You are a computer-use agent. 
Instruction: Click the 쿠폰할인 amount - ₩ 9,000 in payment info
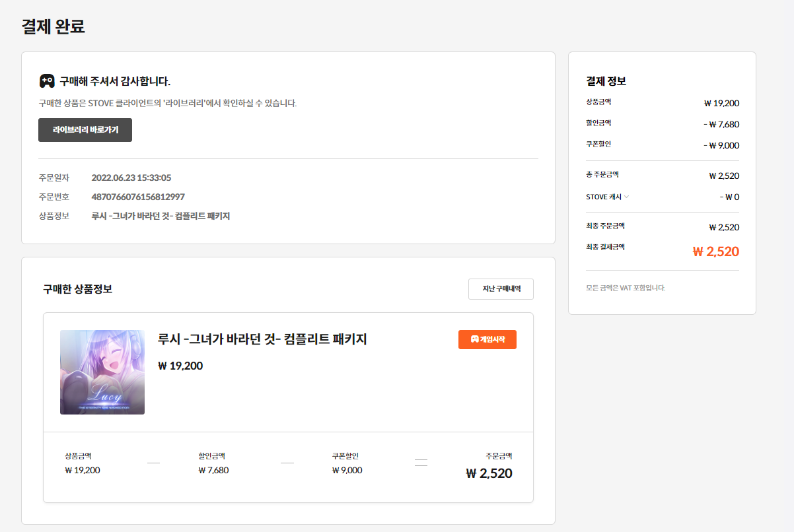click(721, 145)
